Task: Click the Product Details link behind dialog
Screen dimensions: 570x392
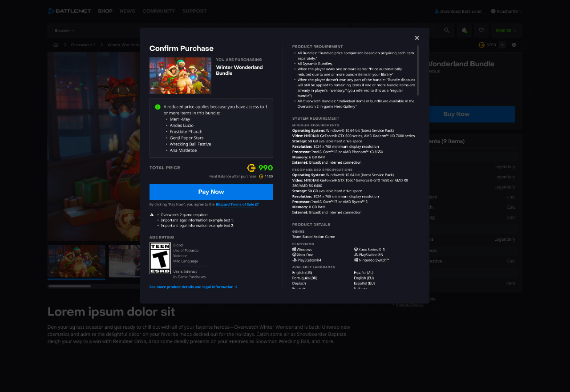Action: point(410,305)
